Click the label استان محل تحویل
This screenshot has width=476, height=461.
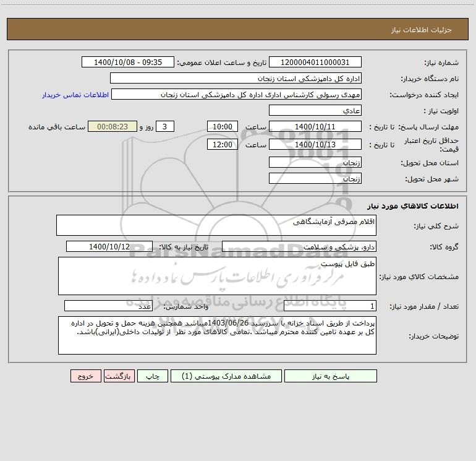click(x=430, y=163)
